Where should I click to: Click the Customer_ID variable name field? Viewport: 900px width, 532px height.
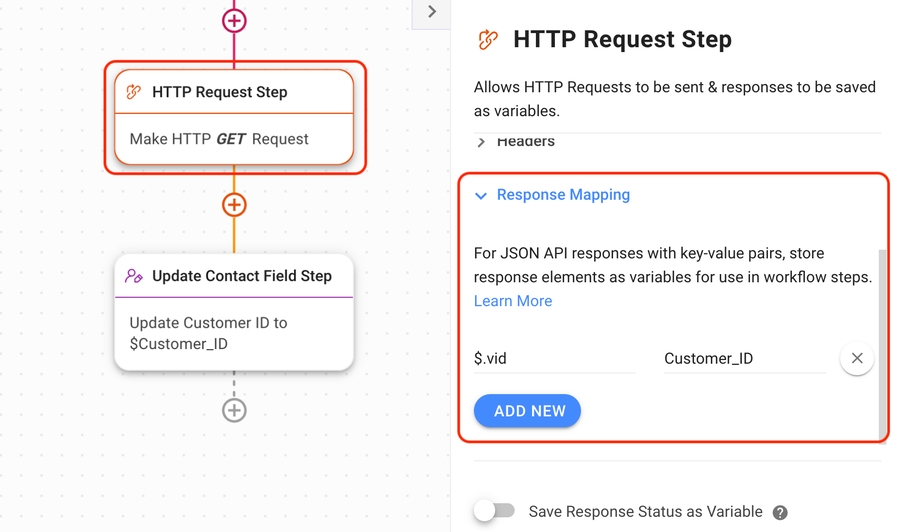click(x=744, y=359)
